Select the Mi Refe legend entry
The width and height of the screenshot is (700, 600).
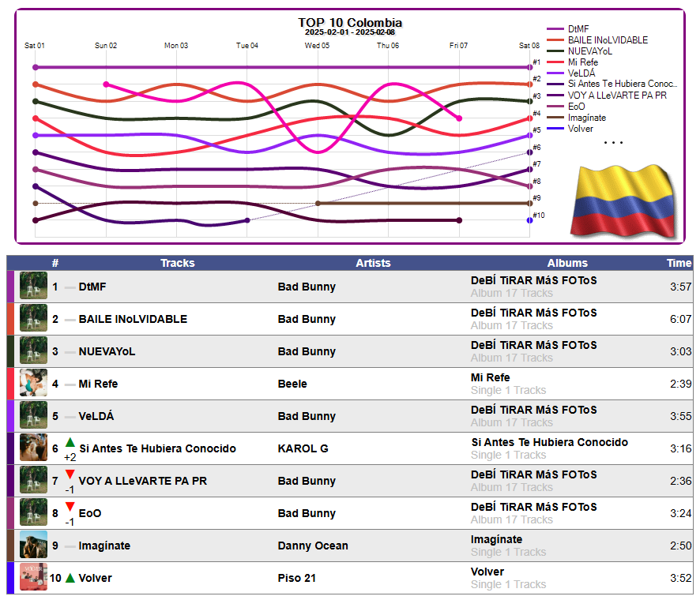click(572, 62)
